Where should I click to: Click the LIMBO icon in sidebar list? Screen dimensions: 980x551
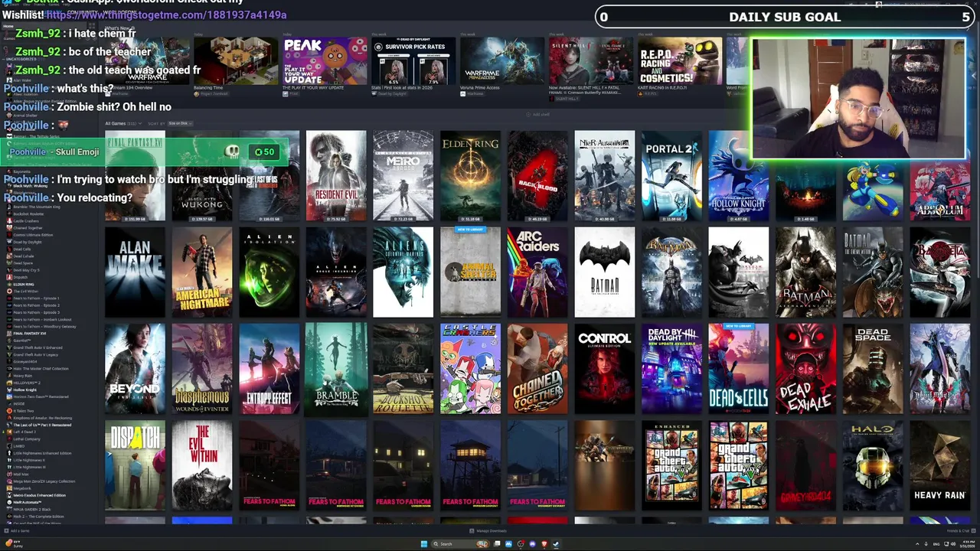[9, 446]
